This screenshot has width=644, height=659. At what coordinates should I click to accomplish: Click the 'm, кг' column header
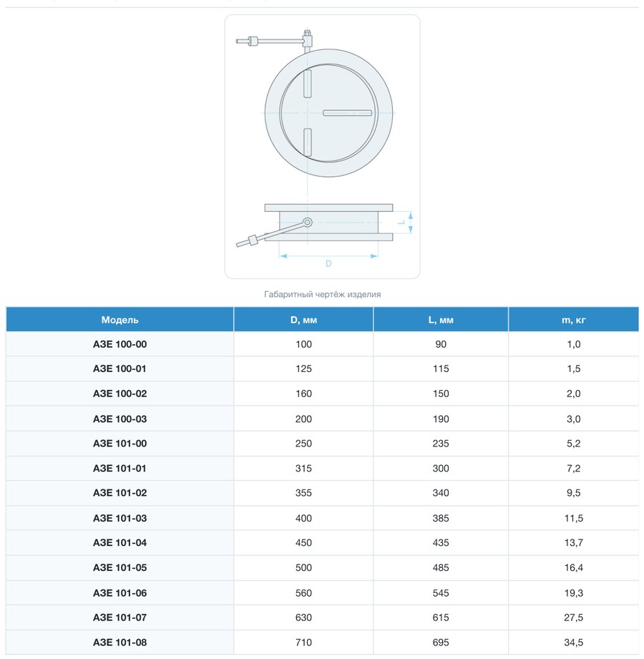[573, 320]
